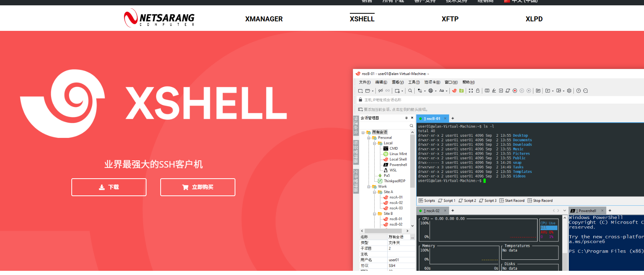Screen dimensions: 644x275
Task: Collapse the 所有会话 root tree node
Action: 363,133
